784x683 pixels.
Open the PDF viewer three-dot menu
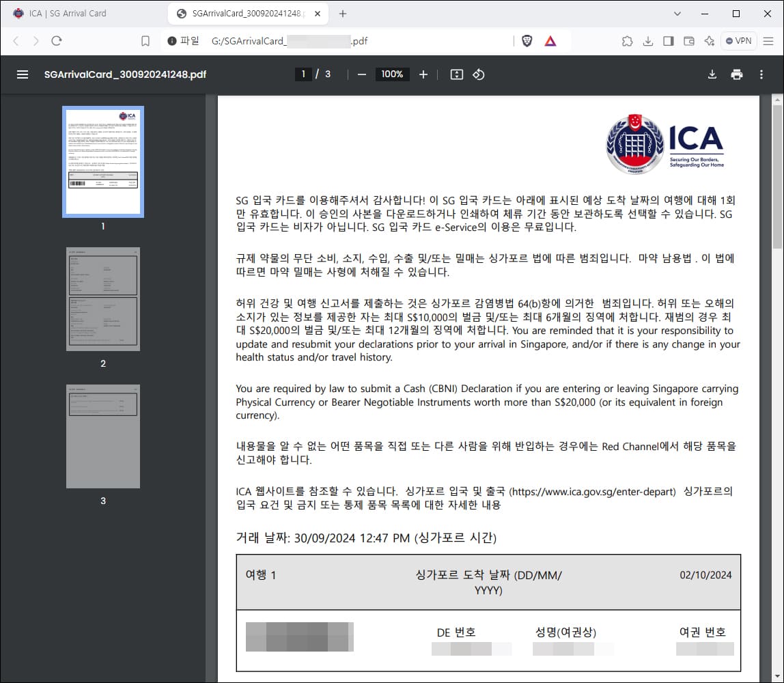coord(761,74)
